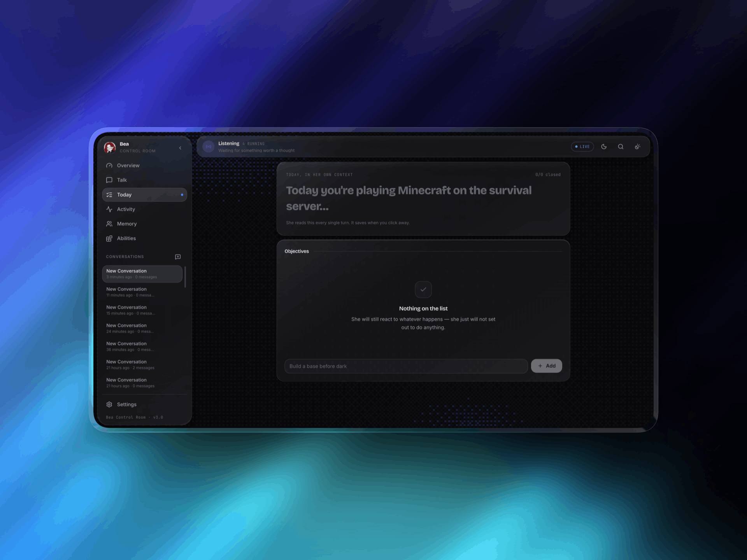Click the '0/0 closed' counter

[x=548, y=175]
